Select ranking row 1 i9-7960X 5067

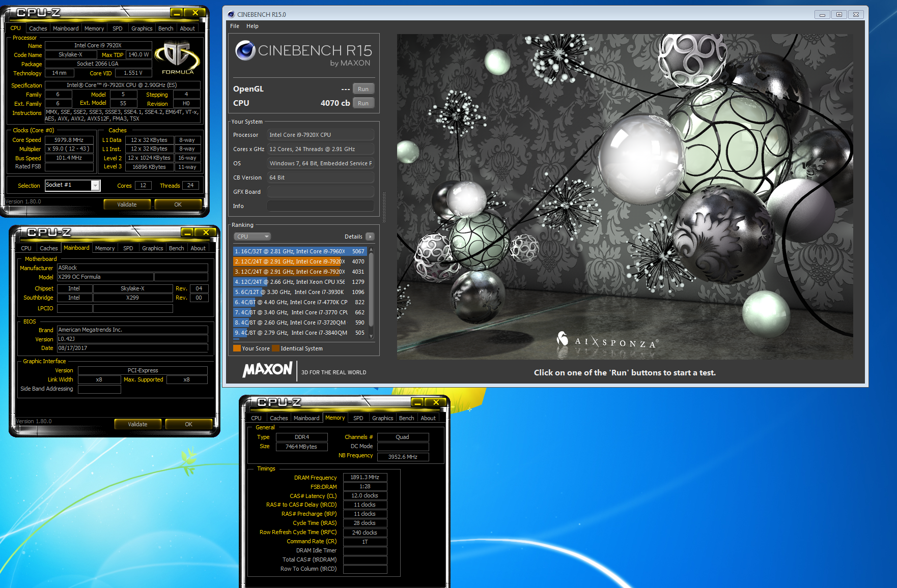click(x=300, y=251)
